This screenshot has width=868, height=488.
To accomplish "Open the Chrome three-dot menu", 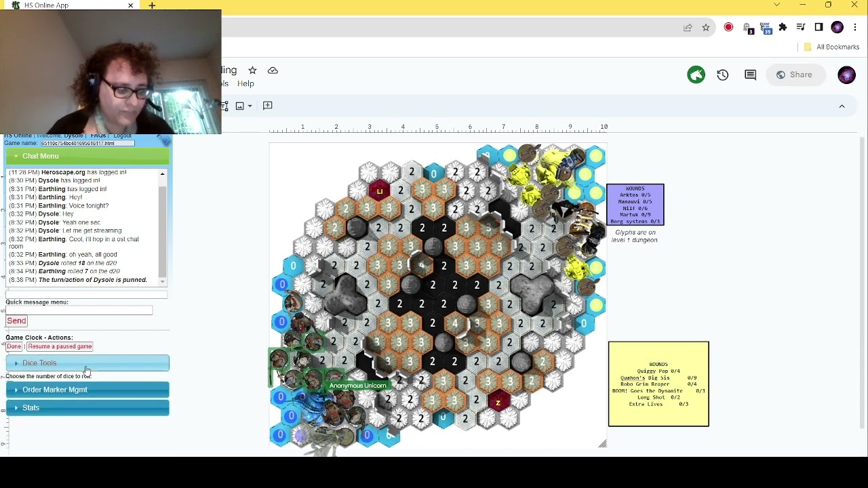I will pyautogui.click(x=855, y=27).
